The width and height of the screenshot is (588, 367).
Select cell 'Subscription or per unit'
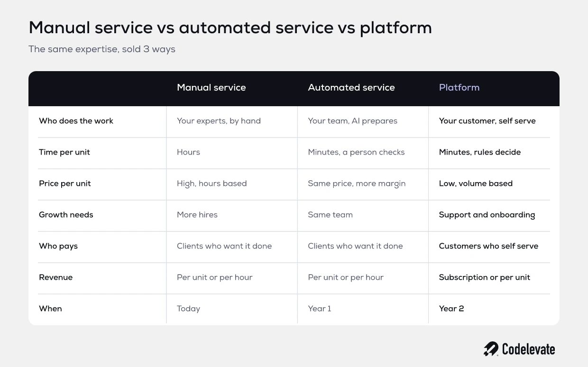485,277
